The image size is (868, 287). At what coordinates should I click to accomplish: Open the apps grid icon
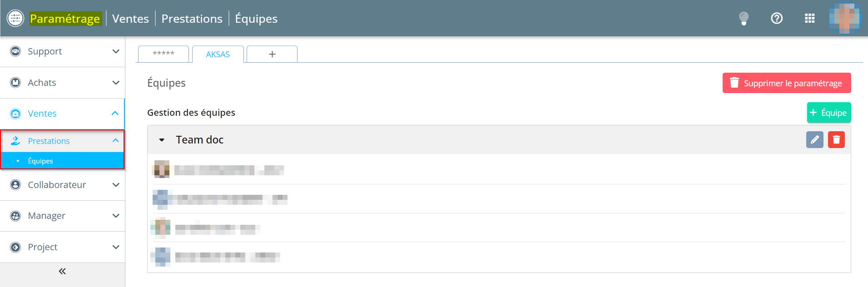coord(809,18)
